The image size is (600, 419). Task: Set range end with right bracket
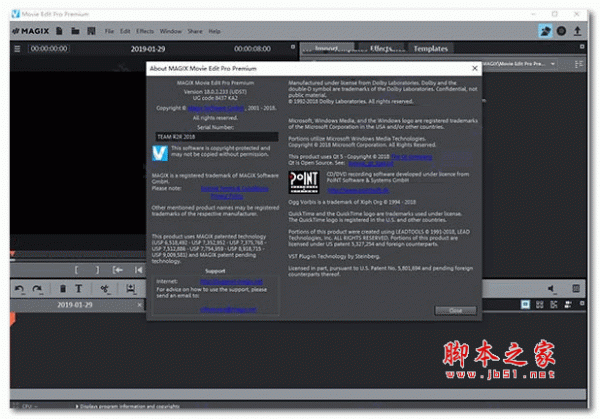(x=98, y=270)
